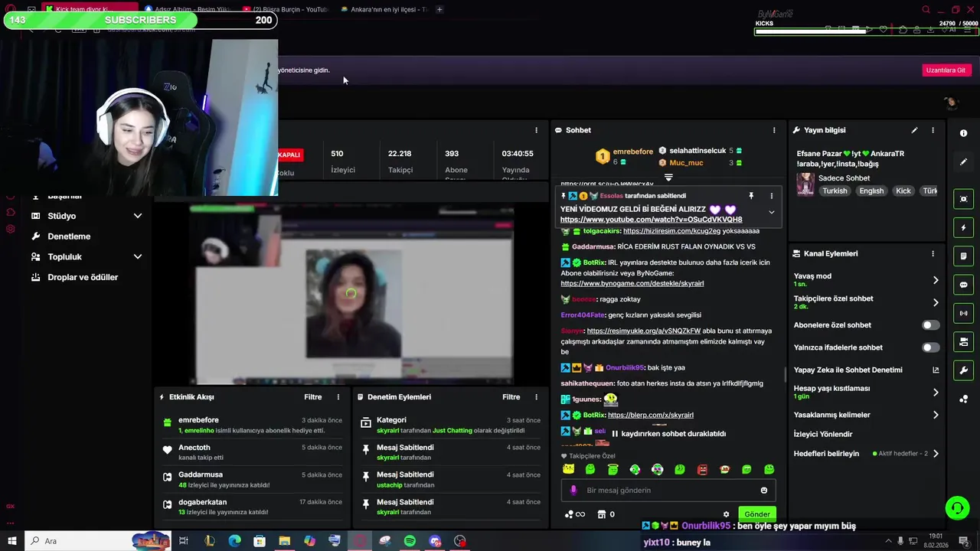Image resolution: width=980 pixels, height=551 pixels.
Task: Switch to Adsız Albüm browser tab
Action: coord(188,9)
